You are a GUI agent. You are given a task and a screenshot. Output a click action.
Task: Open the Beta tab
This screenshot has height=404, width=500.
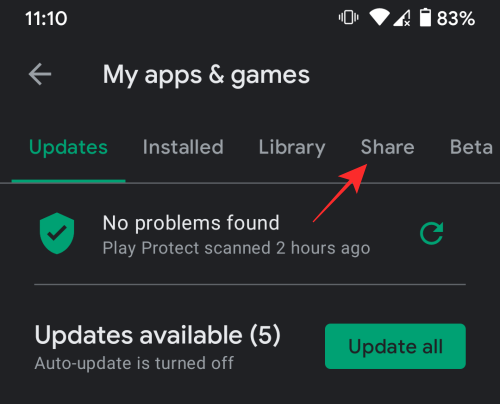coord(471,147)
